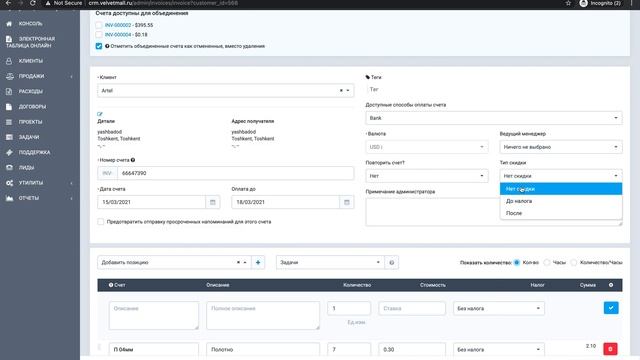Click quantity field with value 1
The height and width of the screenshot is (360, 640).
point(349,309)
